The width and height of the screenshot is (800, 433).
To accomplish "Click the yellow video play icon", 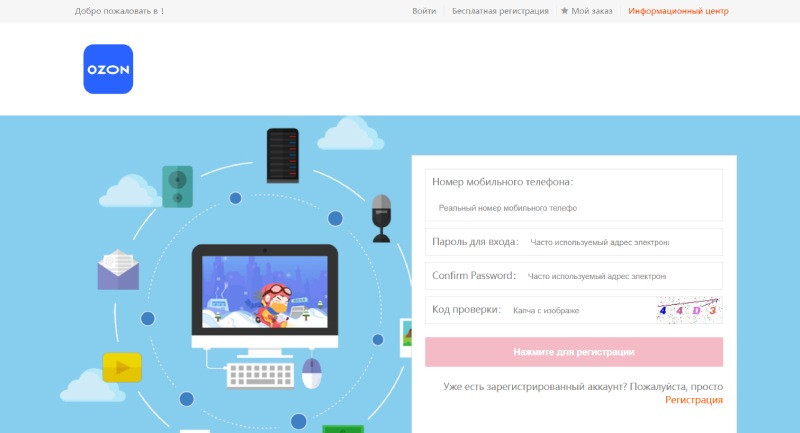I will tap(122, 367).
